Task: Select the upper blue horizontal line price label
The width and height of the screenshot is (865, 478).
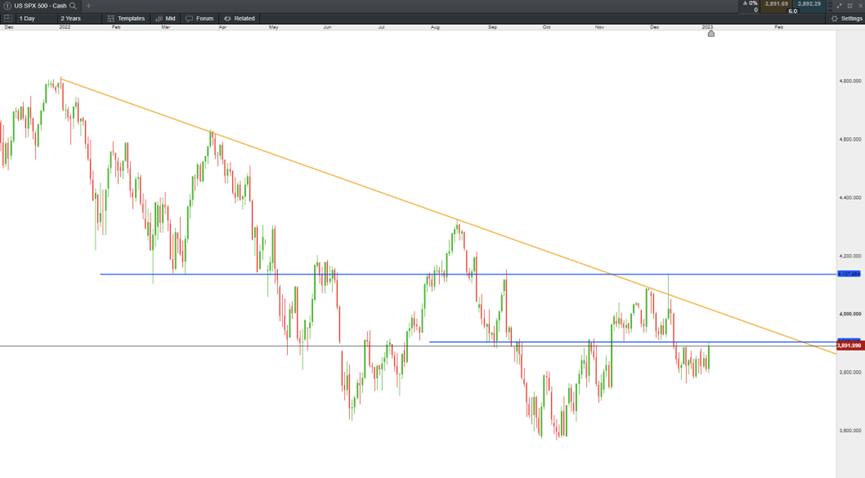Action: coord(849,274)
